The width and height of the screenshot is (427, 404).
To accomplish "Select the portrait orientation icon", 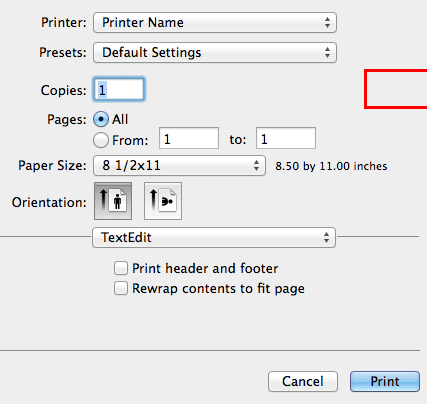I will pos(113,201).
